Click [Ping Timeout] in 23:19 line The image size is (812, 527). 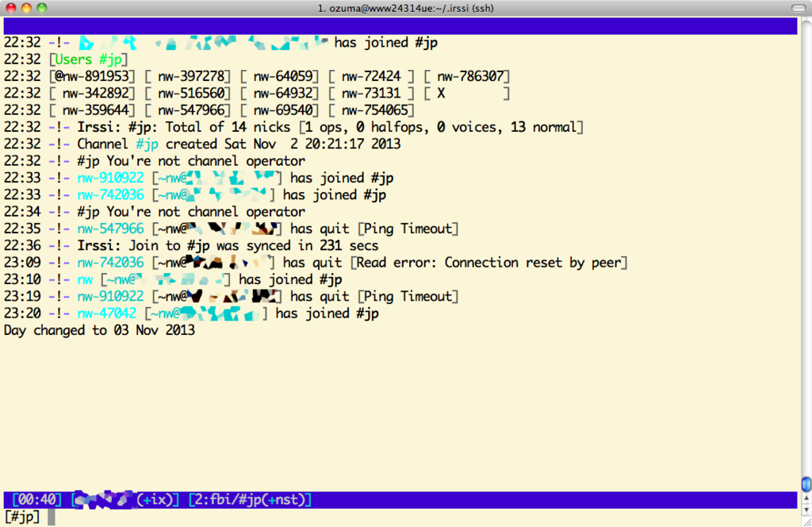click(x=408, y=296)
